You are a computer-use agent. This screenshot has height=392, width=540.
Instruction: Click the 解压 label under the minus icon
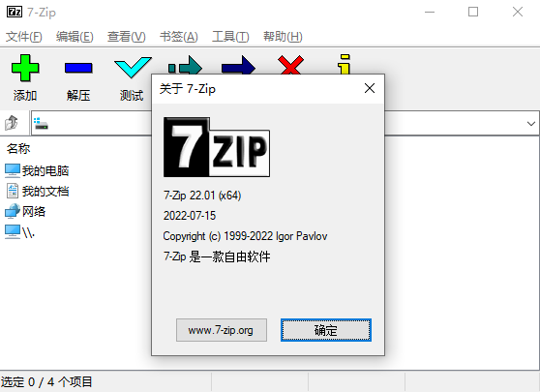[78, 96]
